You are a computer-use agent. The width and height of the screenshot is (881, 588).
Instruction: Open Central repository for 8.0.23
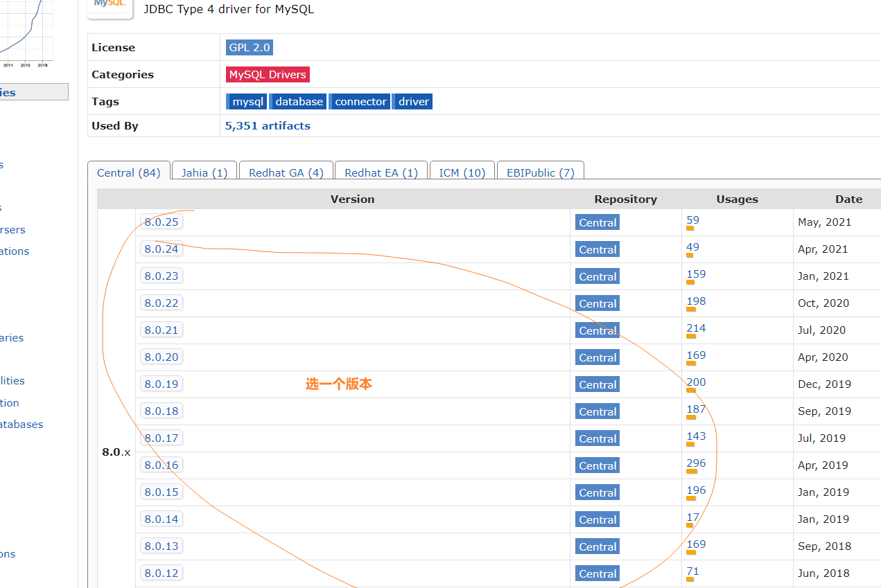point(597,276)
